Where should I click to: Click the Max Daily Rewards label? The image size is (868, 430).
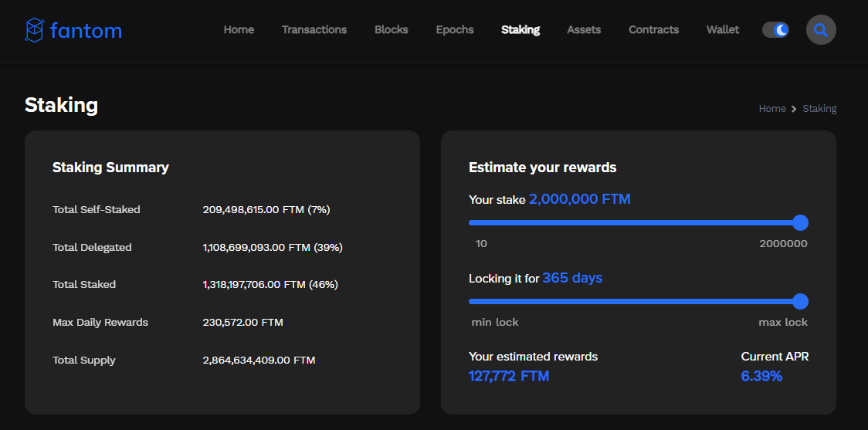(x=100, y=322)
